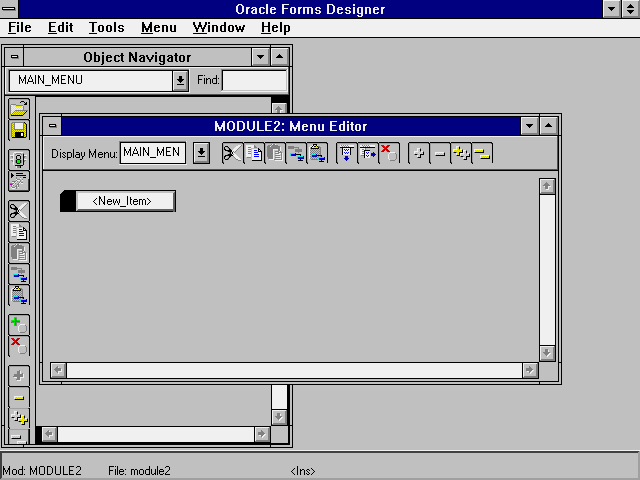Click the red X Delete icon in Menu Editor
640x480 pixels.
(389, 153)
